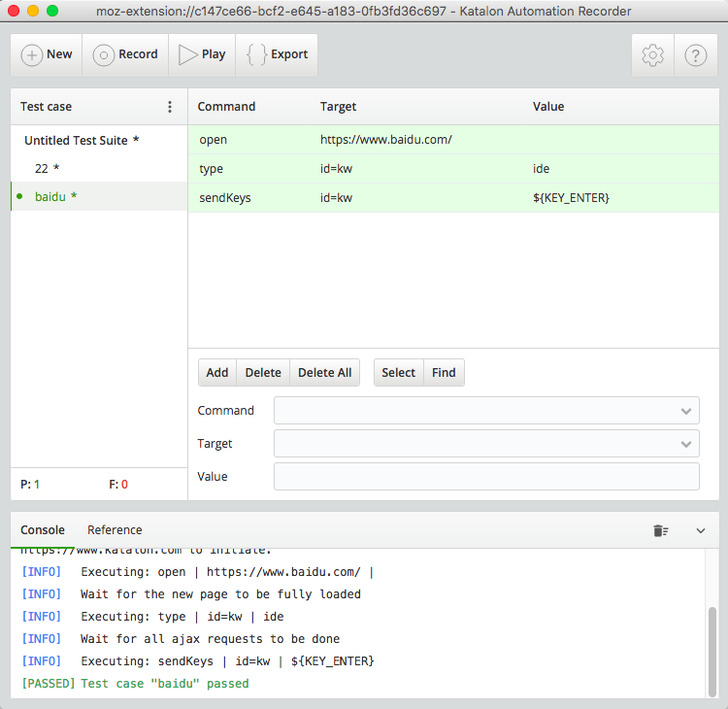The width and height of the screenshot is (728, 709).
Task: Click the Find target button
Action: click(x=444, y=373)
